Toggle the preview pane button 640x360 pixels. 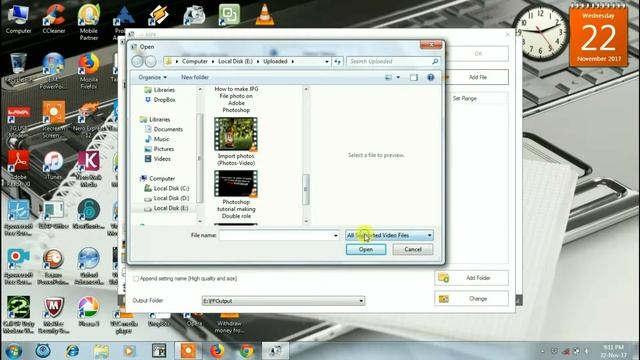[414, 77]
